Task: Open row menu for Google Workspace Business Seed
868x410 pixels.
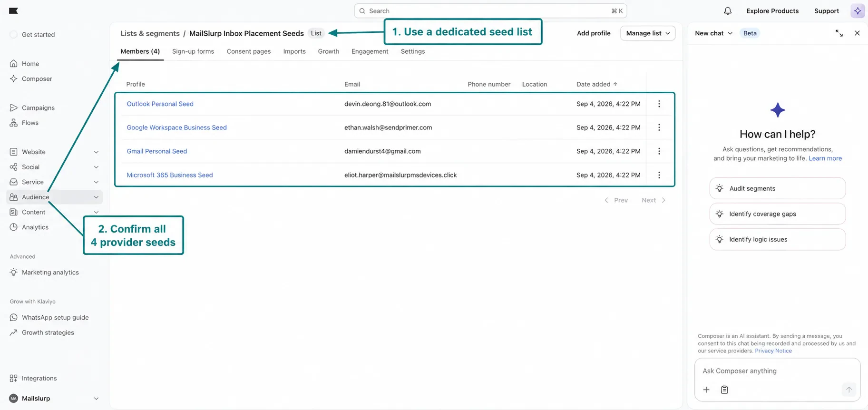Action: click(659, 127)
